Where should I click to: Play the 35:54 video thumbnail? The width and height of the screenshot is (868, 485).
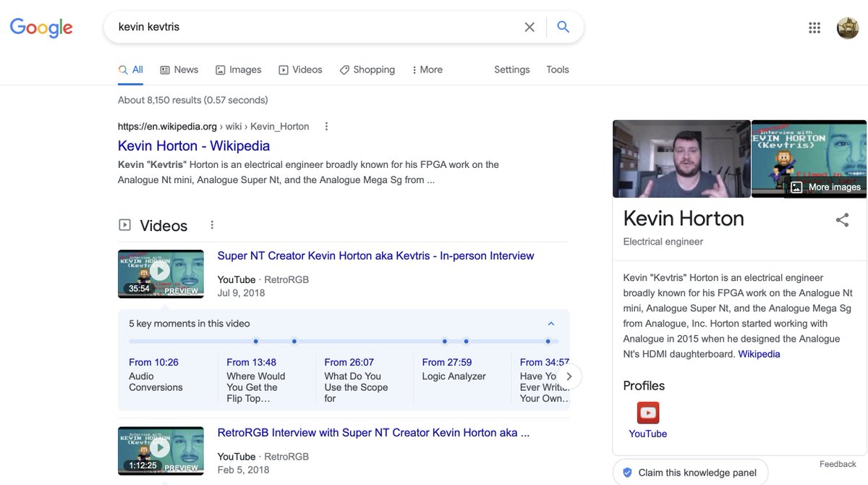161,274
